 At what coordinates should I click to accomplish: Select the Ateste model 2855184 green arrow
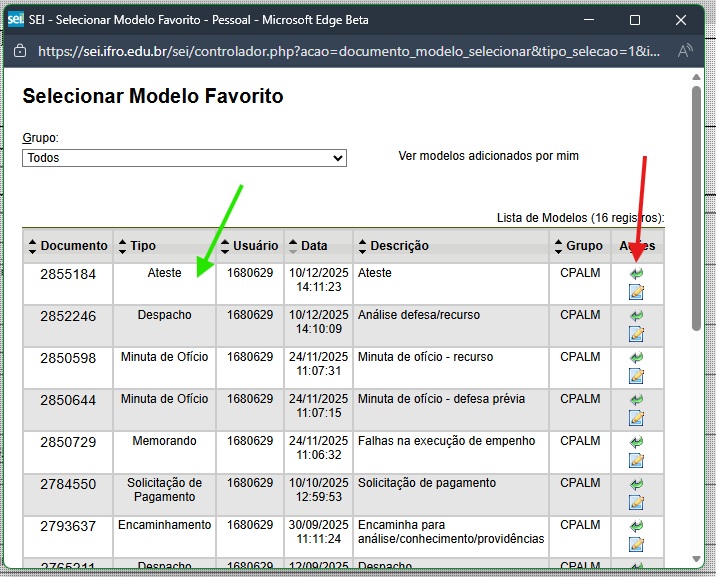(636, 273)
